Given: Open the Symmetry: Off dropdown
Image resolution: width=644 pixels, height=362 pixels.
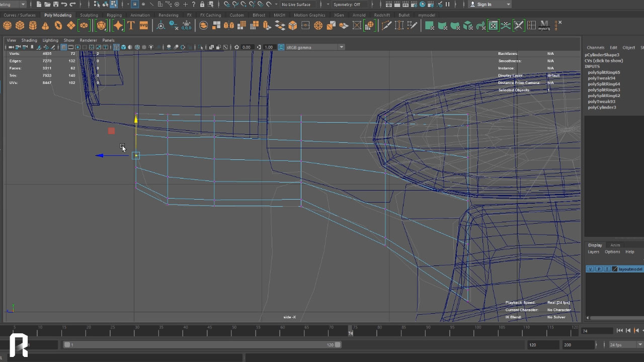Looking at the screenshot, I should (349, 5).
